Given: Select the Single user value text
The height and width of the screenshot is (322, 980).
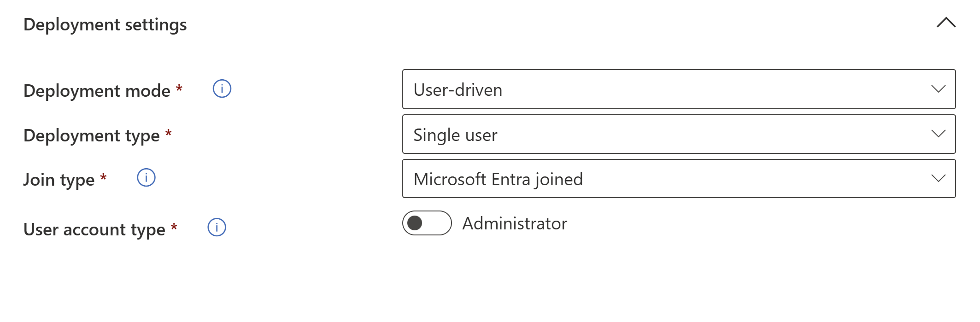Looking at the screenshot, I should click(455, 135).
